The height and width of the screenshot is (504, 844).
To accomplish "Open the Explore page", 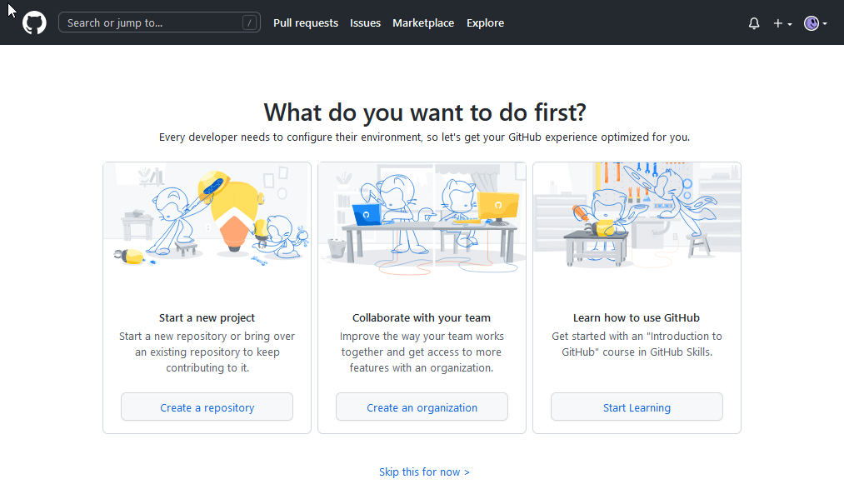I will click(485, 23).
